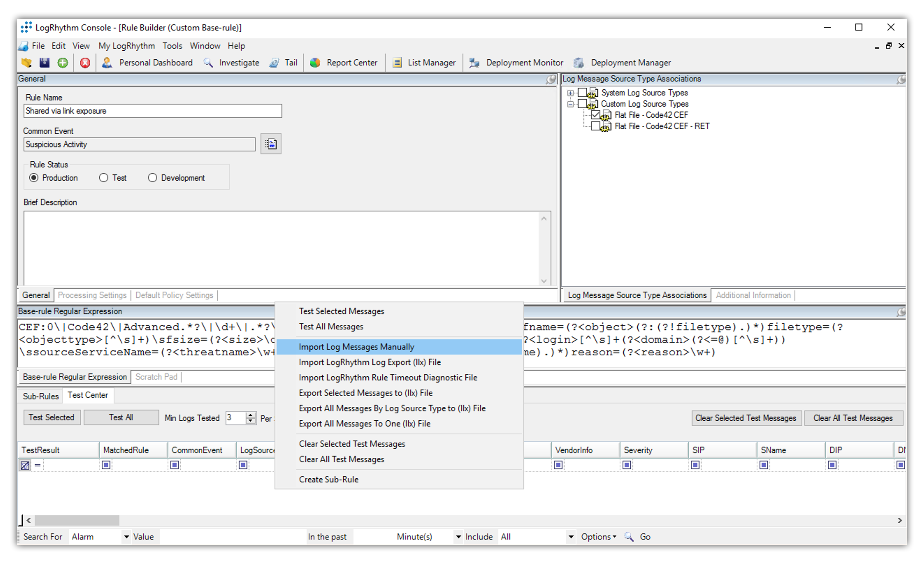Uncheck Flat File - Code42 CEF
This screenshot has width=924, height=566.
(595, 115)
